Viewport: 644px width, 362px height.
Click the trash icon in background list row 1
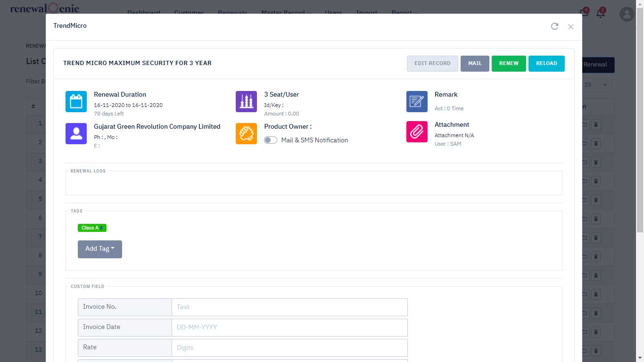click(596, 125)
